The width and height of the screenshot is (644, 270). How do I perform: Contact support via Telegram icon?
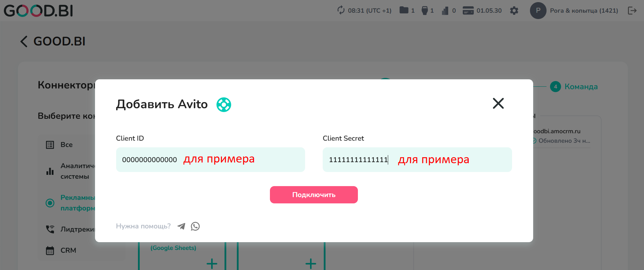pyautogui.click(x=181, y=226)
